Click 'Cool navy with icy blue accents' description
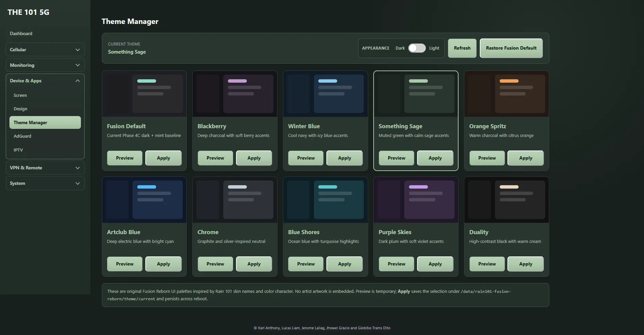This screenshot has height=335, width=644. click(x=318, y=136)
